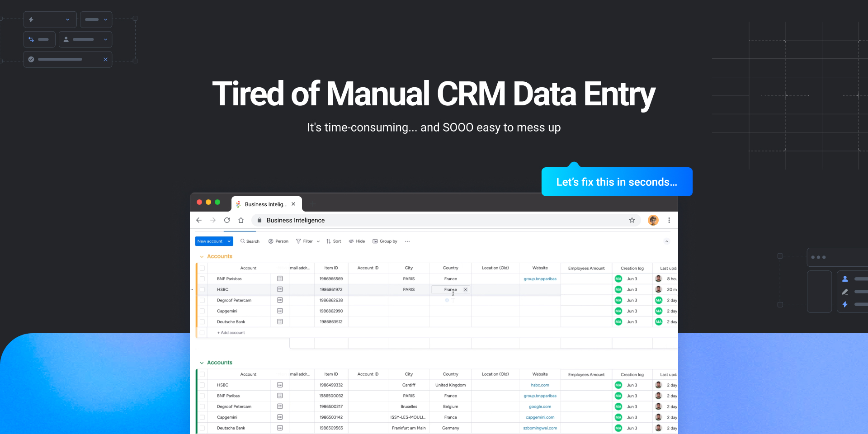Check the Deutsche Bank row in top group
The width and height of the screenshot is (868, 434).
[202, 322]
